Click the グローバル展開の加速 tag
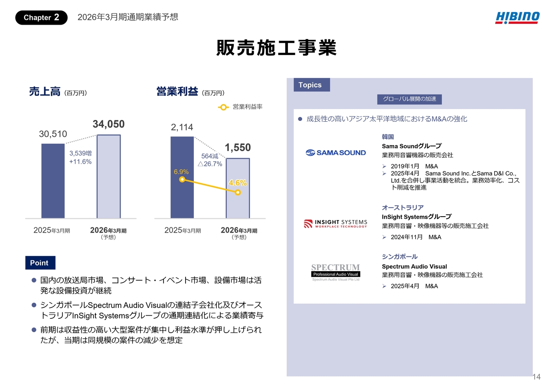The height and width of the screenshot is (392, 555). click(x=409, y=99)
